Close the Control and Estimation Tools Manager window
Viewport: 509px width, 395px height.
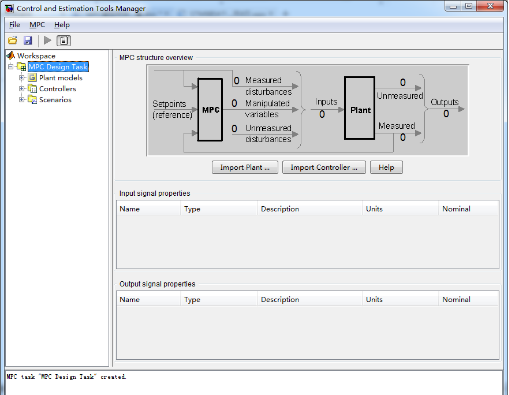(x=490, y=6)
